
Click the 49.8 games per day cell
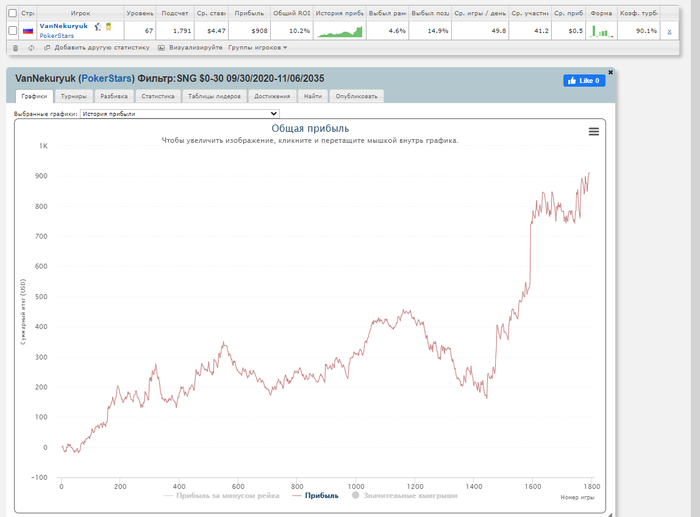click(480, 31)
